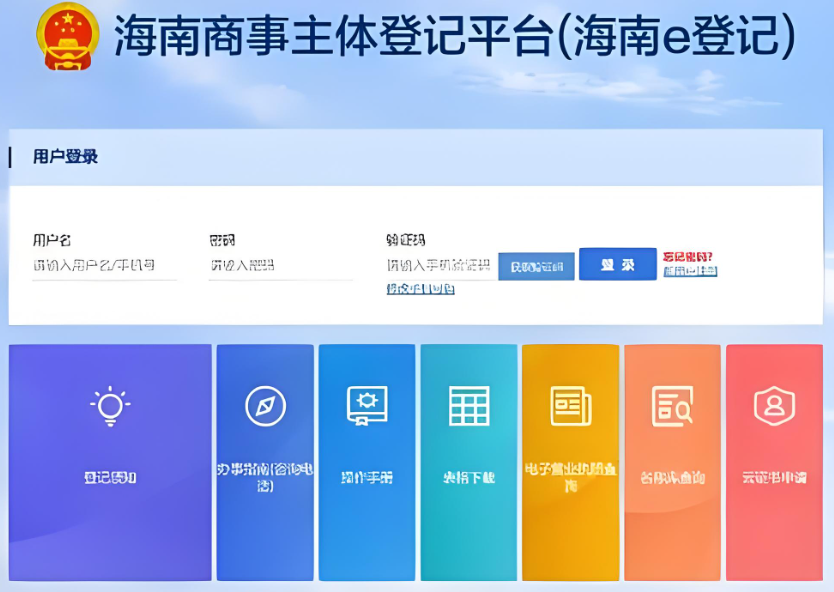The image size is (834, 592).
Task: Open the red 忘记密码 recovery link
Action: (688, 255)
